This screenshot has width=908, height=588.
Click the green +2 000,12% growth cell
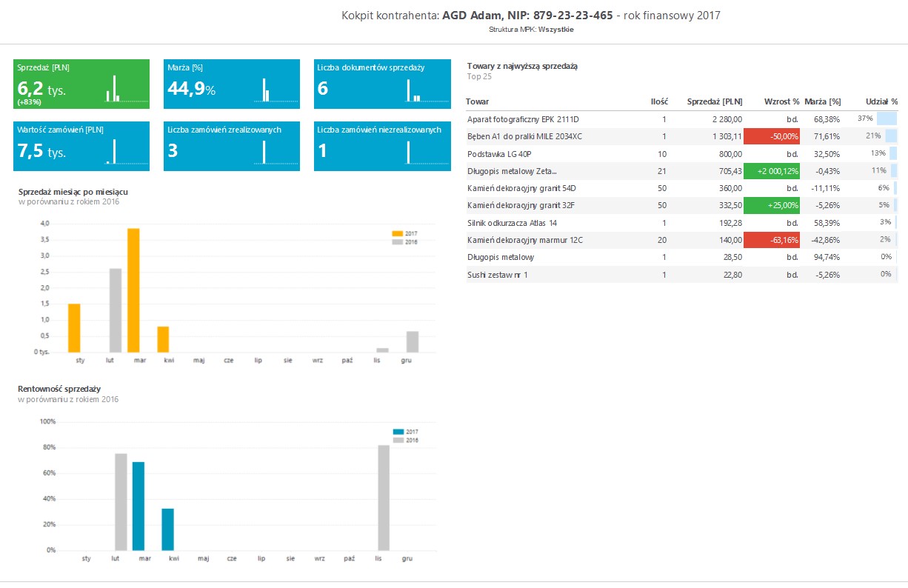[772, 171]
